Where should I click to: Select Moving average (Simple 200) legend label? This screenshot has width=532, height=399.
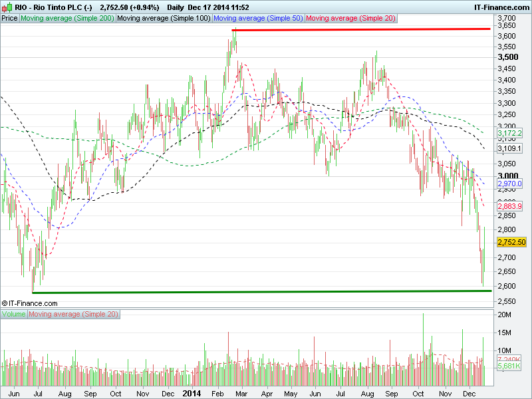[67, 19]
